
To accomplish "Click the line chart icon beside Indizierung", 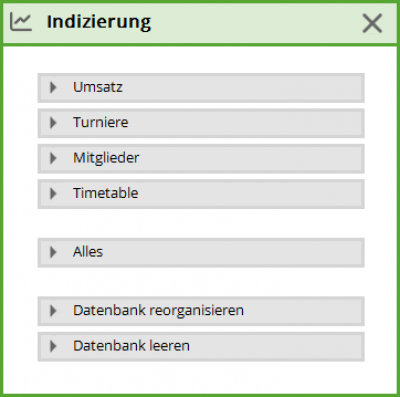I will point(21,22).
